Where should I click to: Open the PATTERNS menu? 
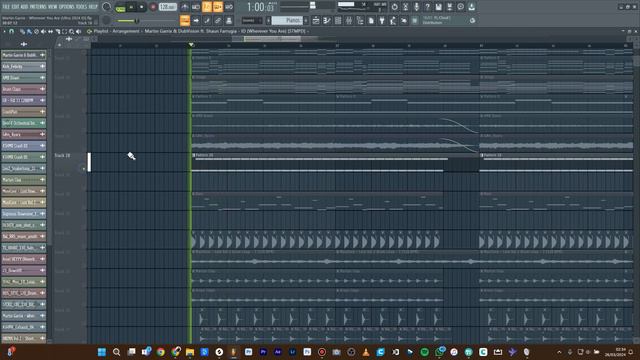(x=39, y=7)
